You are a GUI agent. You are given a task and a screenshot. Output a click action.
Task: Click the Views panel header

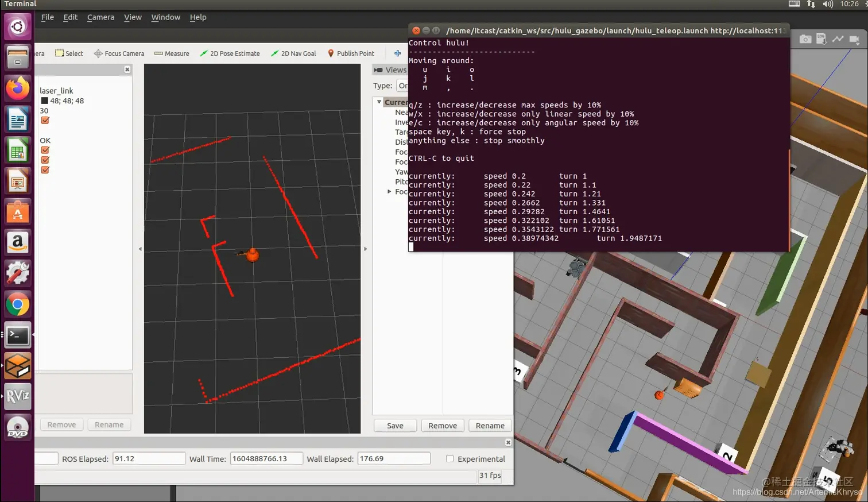click(x=390, y=70)
